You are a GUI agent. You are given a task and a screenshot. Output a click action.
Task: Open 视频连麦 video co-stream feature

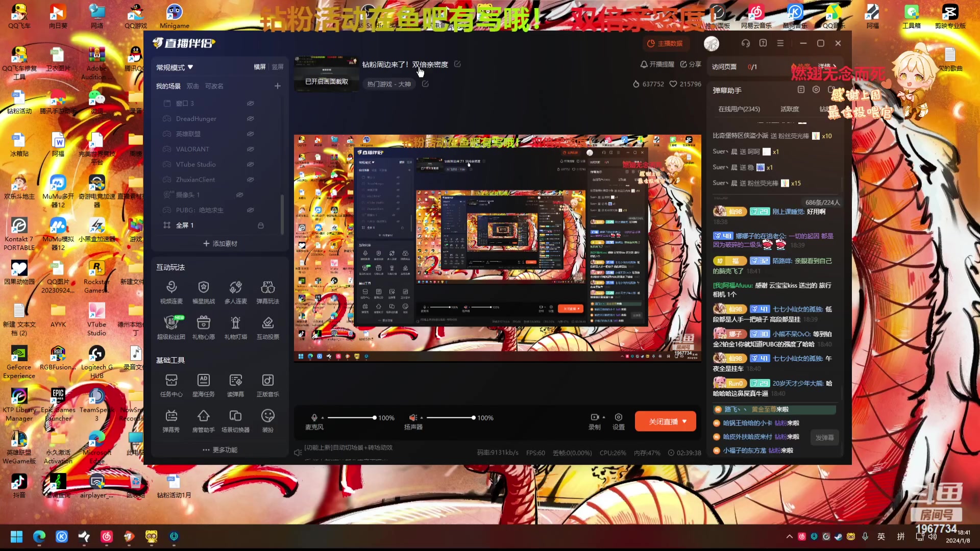[x=171, y=292]
